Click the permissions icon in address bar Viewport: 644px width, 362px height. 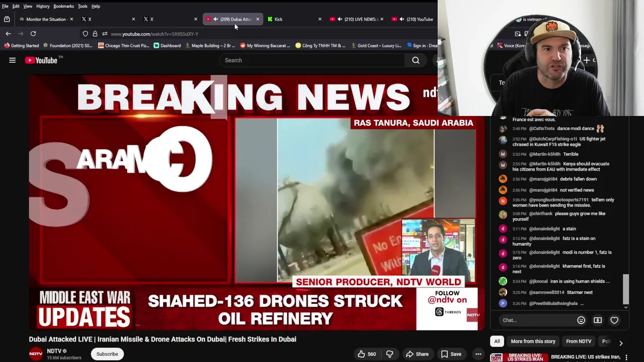click(105, 34)
